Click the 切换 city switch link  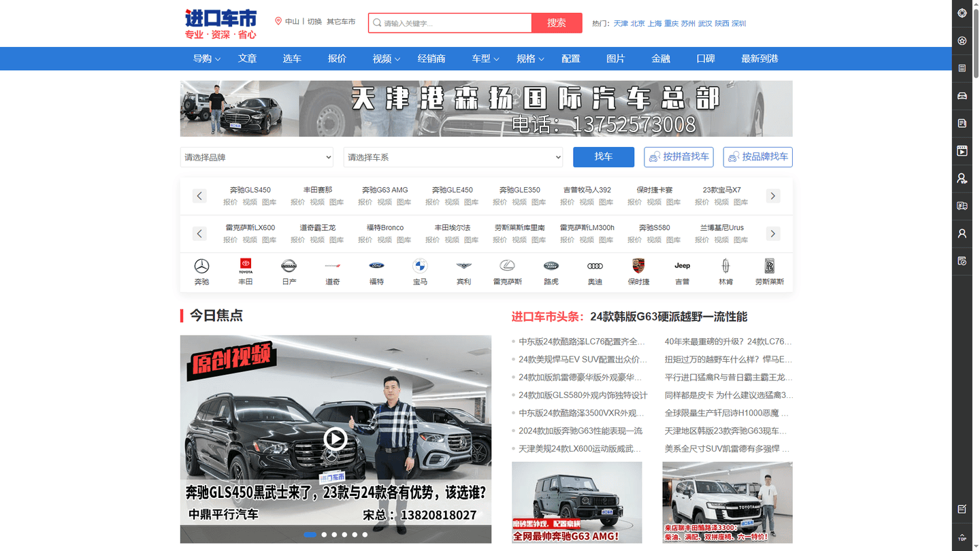pos(314,22)
